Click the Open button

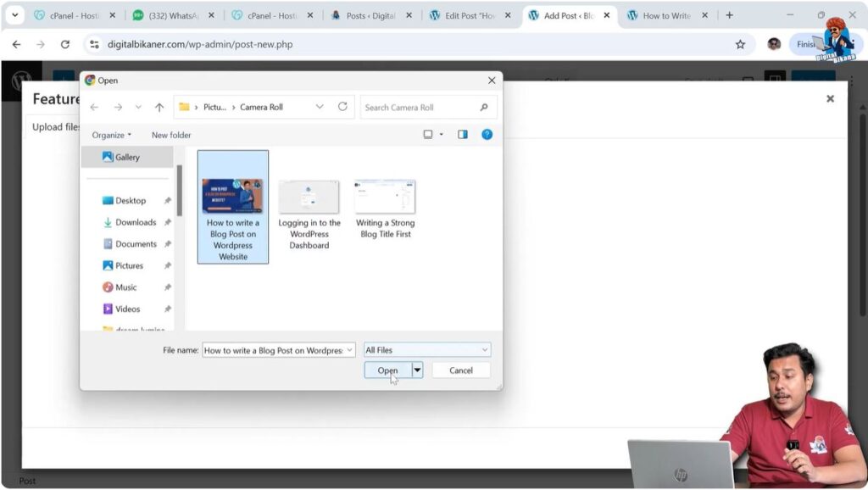(389, 370)
